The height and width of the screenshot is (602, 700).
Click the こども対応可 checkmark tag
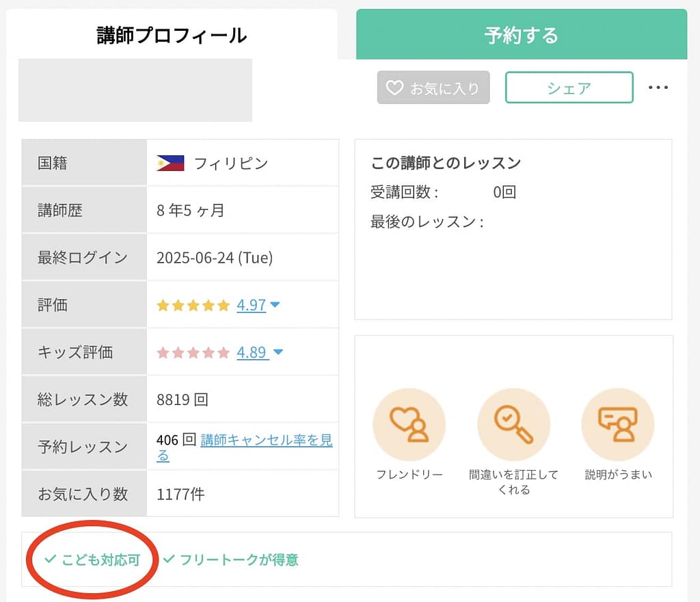pyautogui.click(x=92, y=560)
